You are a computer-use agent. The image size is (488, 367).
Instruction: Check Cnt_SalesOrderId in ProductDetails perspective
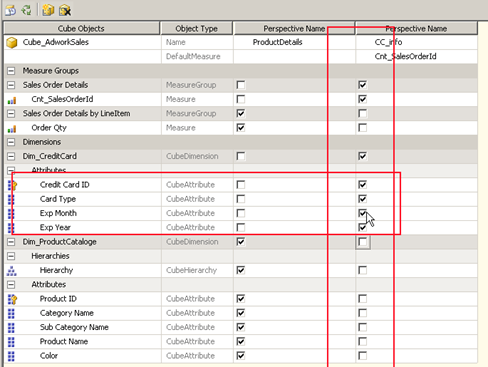[x=241, y=99]
